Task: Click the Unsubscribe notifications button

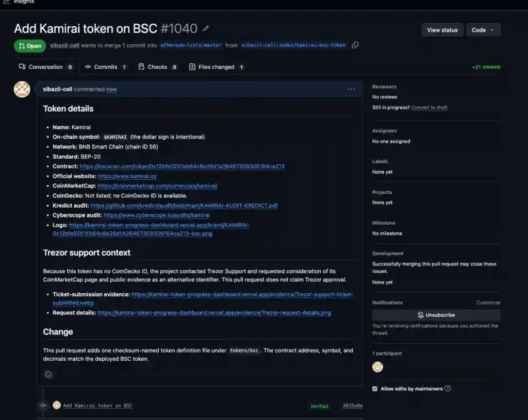Action: coord(436,315)
